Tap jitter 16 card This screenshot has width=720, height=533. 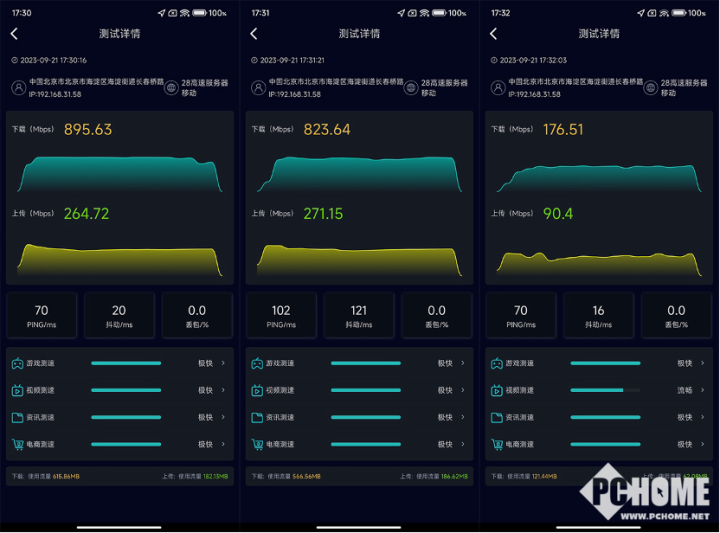click(x=599, y=316)
